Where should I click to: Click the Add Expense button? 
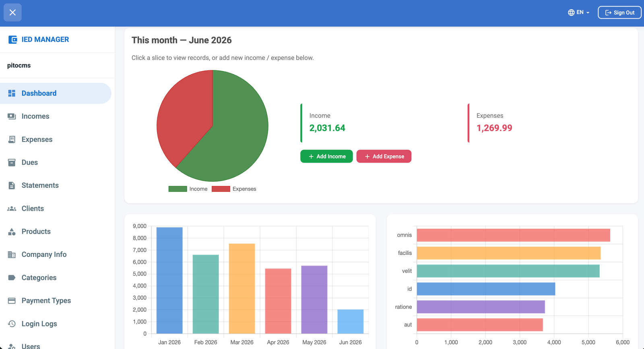[x=384, y=156]
